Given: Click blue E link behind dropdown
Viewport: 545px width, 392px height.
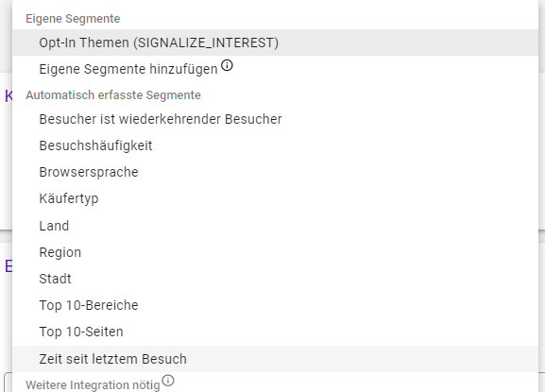Looking at the screenshot, I should point(9,266).
